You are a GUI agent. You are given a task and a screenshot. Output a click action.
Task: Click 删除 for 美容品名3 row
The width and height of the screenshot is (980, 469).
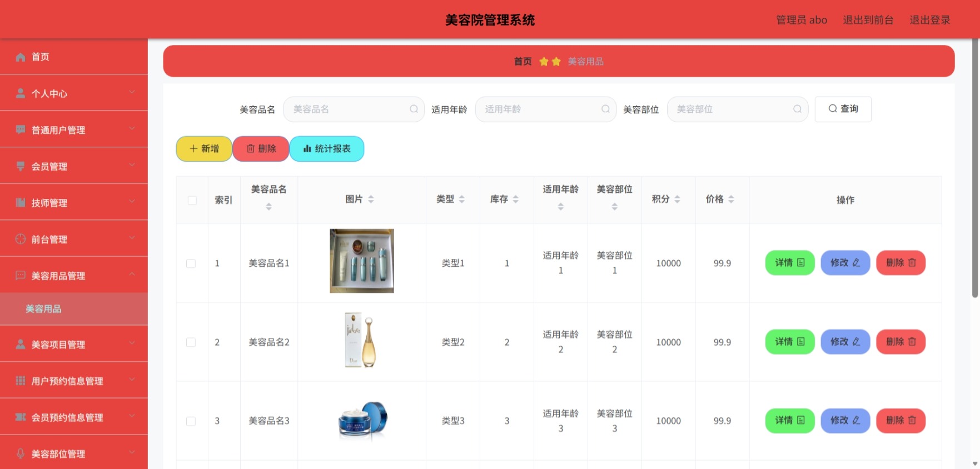pos(901,421)
